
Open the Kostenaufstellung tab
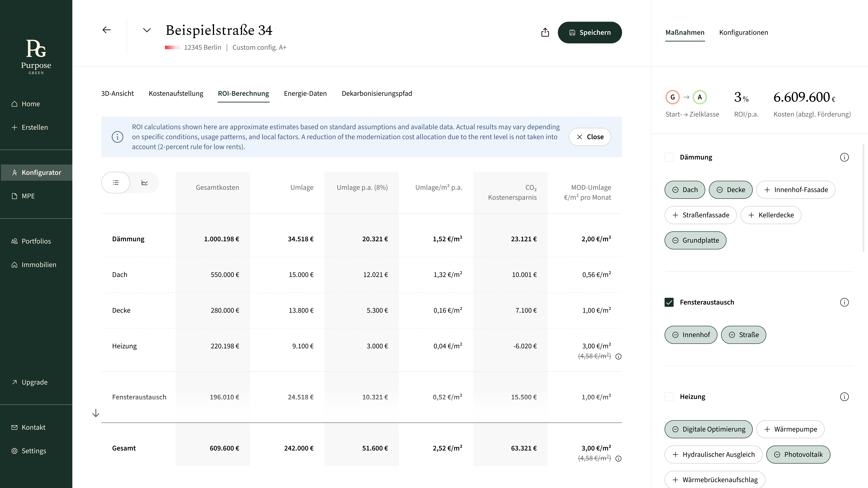coord(176,94)
